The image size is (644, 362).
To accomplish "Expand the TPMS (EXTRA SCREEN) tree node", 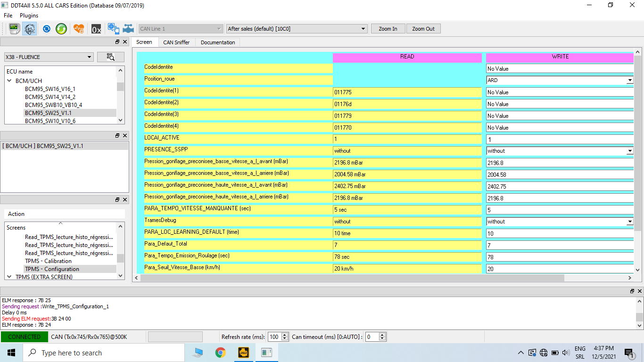I will (x=10, y=277).
